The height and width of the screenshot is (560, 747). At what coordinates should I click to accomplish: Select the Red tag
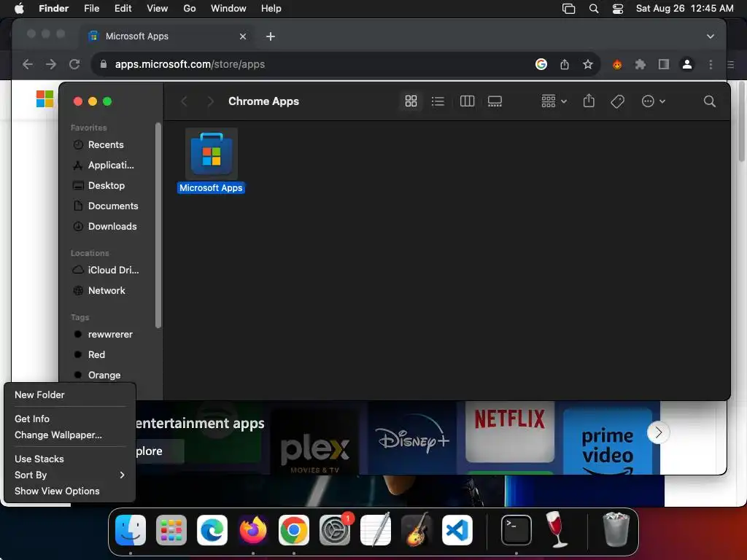(x=96, y=355)
